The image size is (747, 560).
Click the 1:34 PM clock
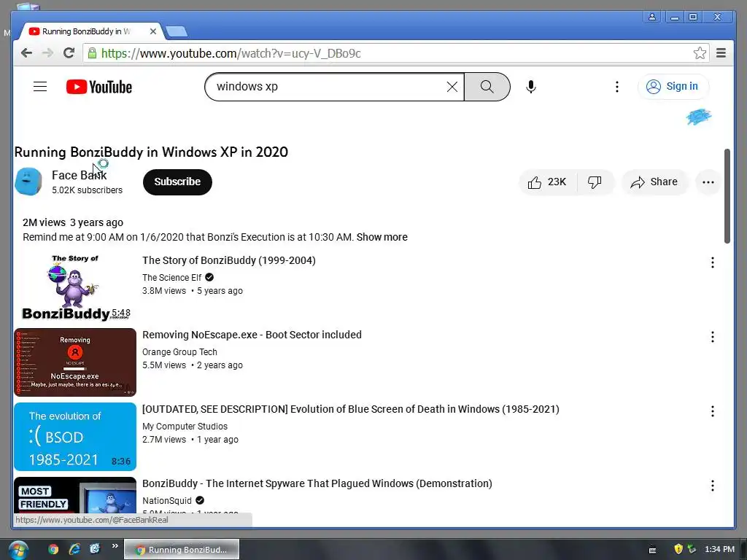[719, 550]
